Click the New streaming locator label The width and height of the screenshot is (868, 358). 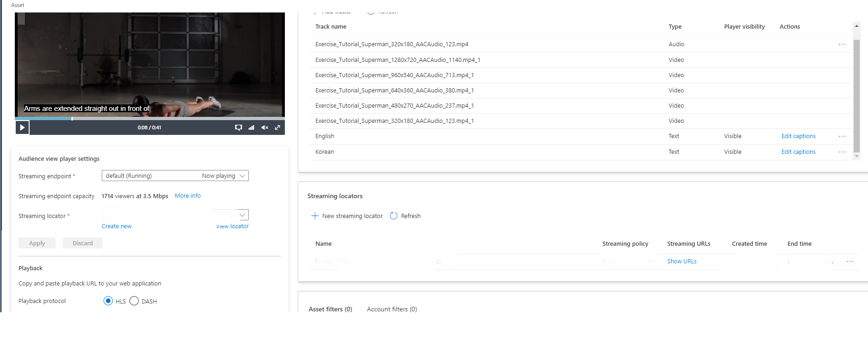point(352,216)
